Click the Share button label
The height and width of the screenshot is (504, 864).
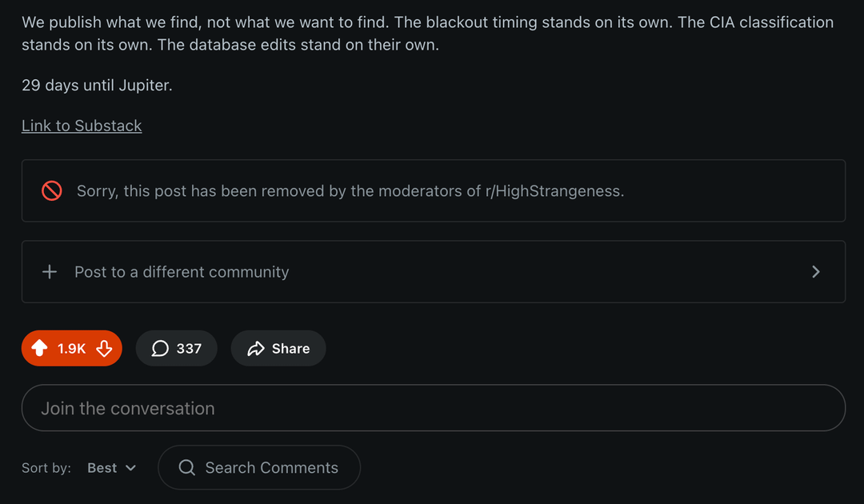coord(290,349)
